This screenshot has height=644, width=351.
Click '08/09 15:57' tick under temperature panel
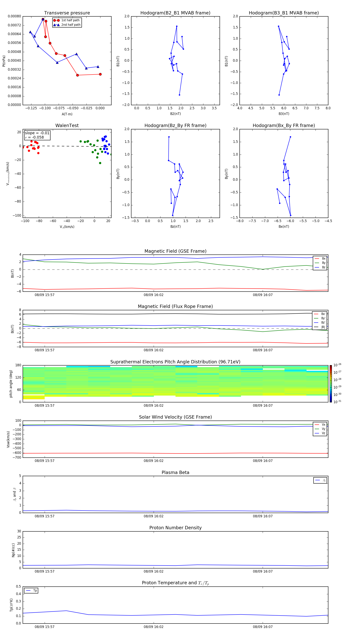point(44,627)
